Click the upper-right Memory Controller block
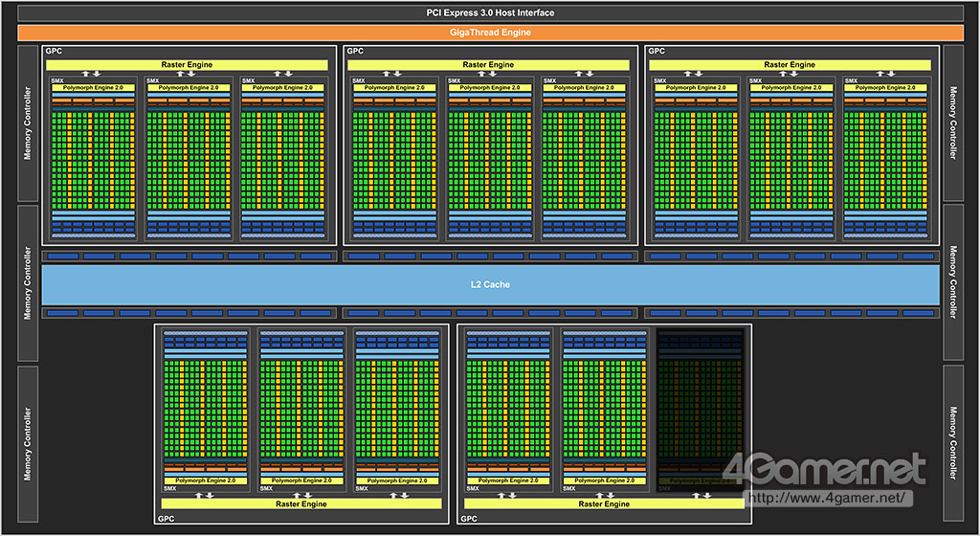The image size is (980, 536). pyautogui.click(x=952, y=123)
